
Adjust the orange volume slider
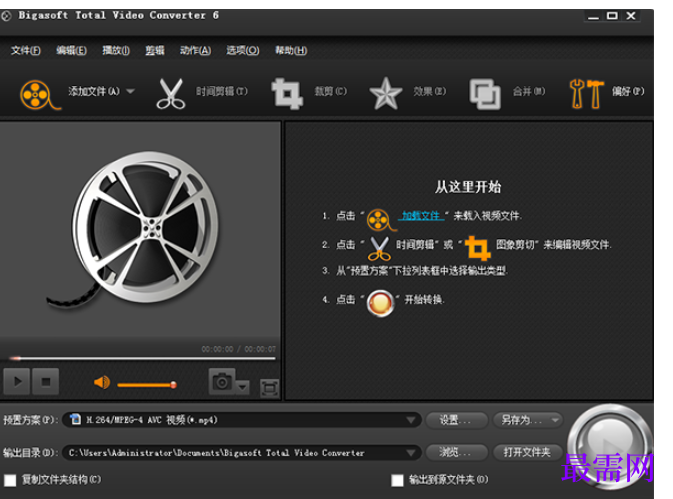(147, 385)
